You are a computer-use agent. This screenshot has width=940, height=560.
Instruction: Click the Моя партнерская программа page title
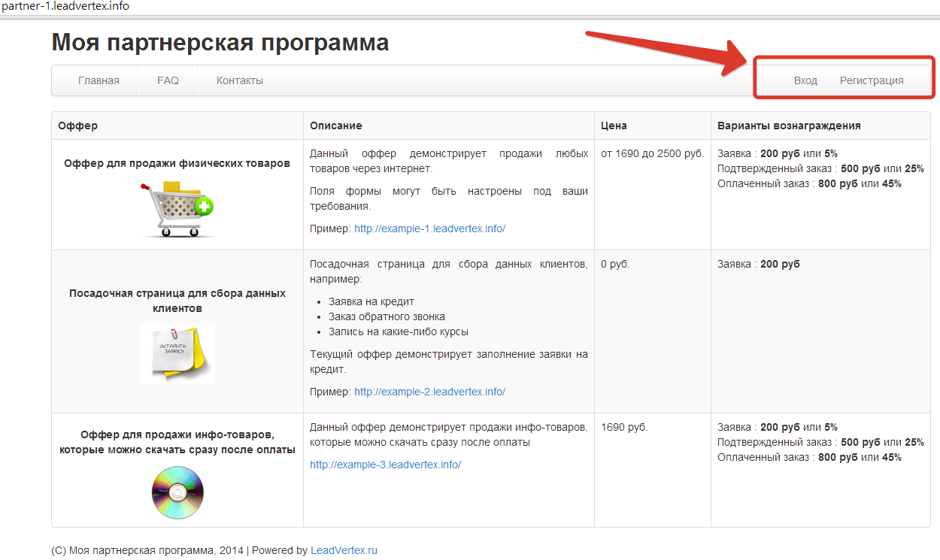click(x=220, y=42)
